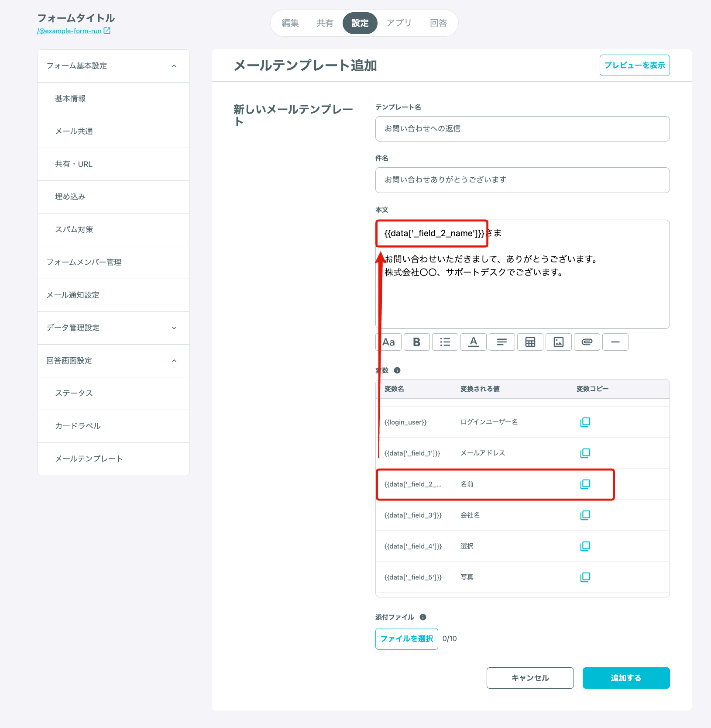Insert a horizontal divider line

click(615, 342)
